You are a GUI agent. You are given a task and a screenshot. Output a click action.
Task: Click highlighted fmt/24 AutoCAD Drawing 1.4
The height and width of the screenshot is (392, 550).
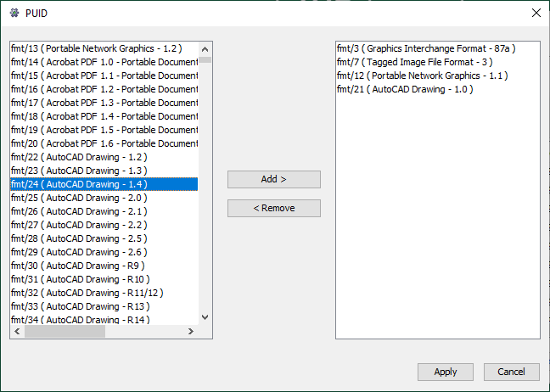[x=104, y=184]
